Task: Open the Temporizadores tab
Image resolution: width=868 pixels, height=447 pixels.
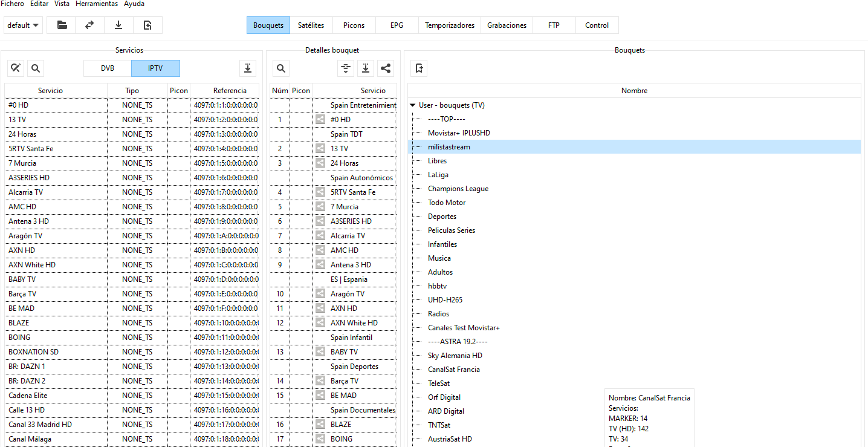Action: tap(450, 25)
